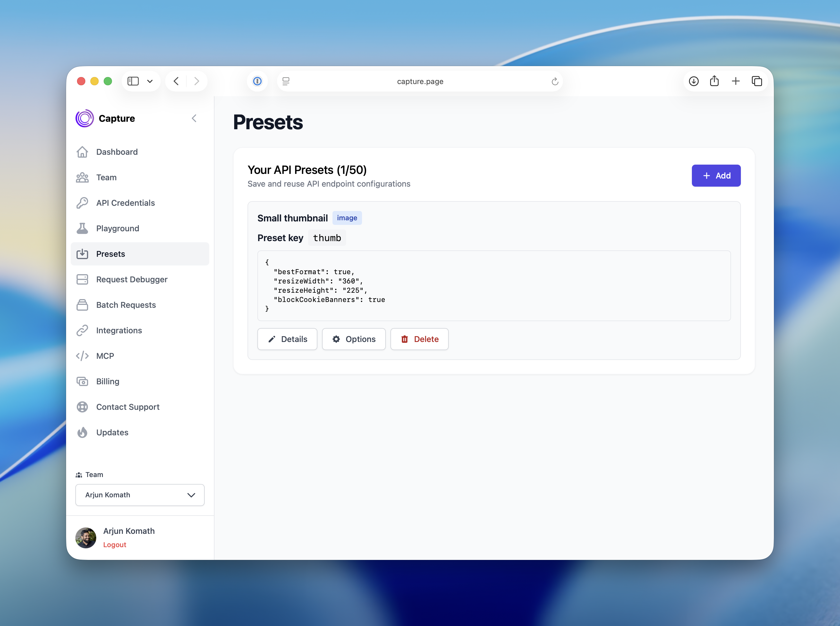Toggle the Safari sidebar button
Screen dimensions: 840x626
133,81
